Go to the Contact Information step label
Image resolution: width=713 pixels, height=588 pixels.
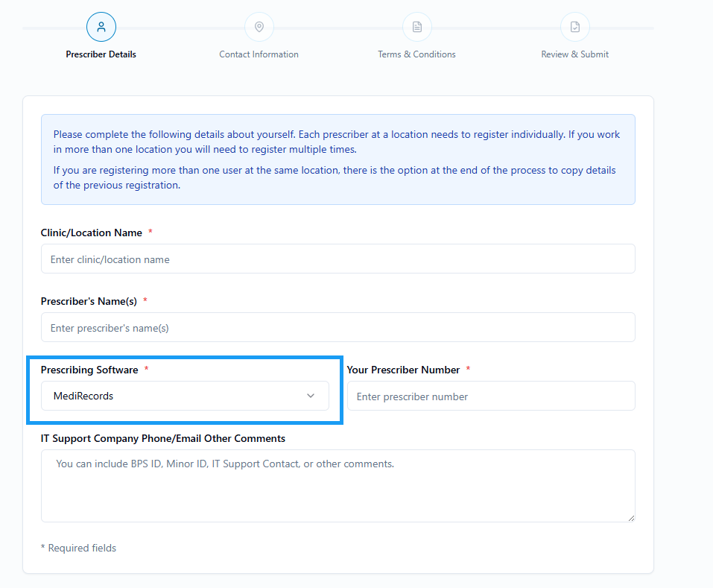coord(259,54)
